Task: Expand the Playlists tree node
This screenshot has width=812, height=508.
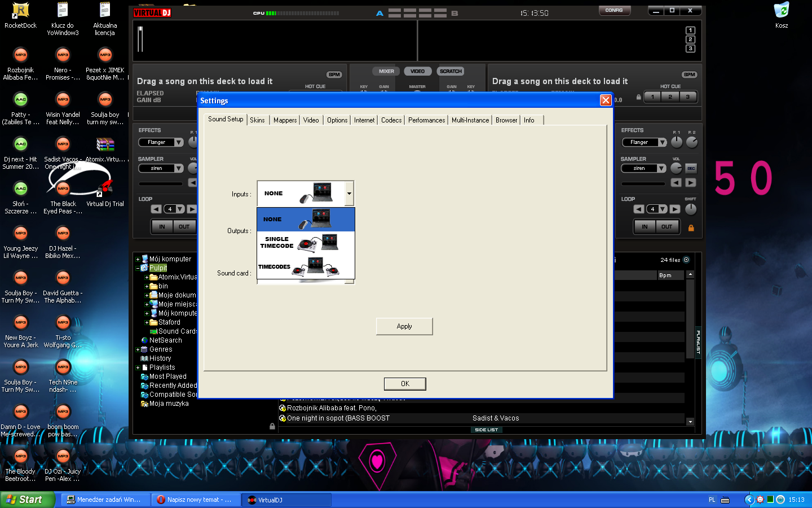Action: point(138,368)
